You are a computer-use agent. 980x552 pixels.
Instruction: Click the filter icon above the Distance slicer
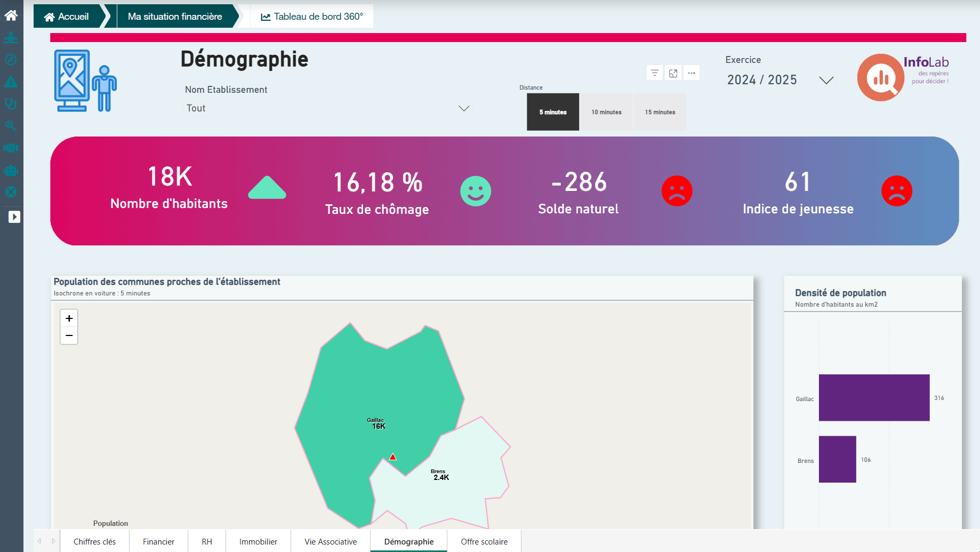[655, 73]
